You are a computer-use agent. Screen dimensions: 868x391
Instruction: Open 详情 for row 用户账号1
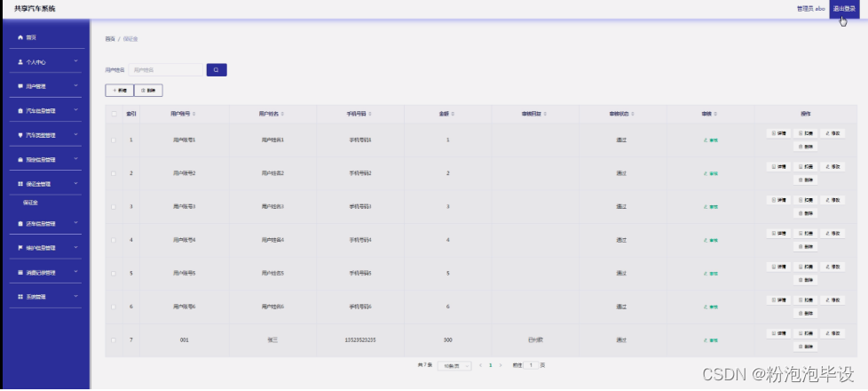779,133
